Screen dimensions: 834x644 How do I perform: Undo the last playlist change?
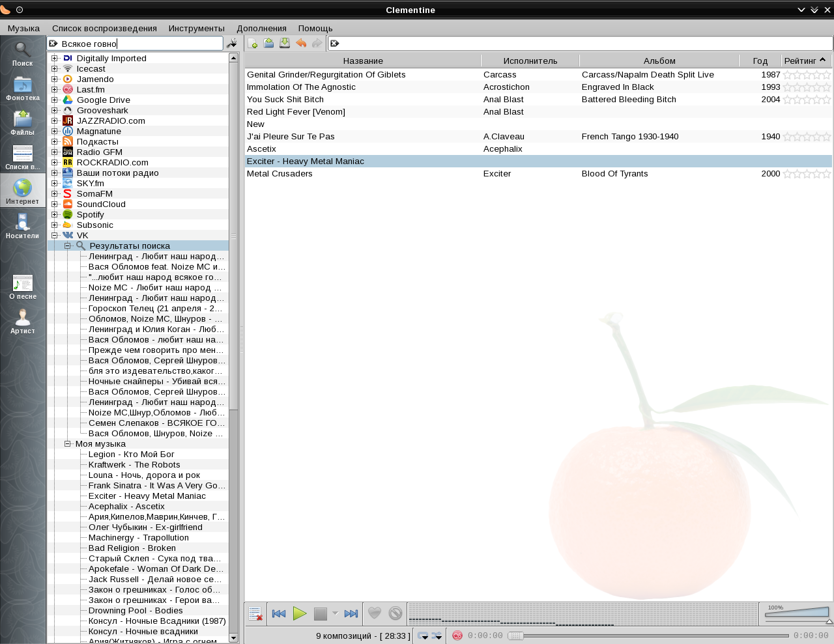point(301,44)
